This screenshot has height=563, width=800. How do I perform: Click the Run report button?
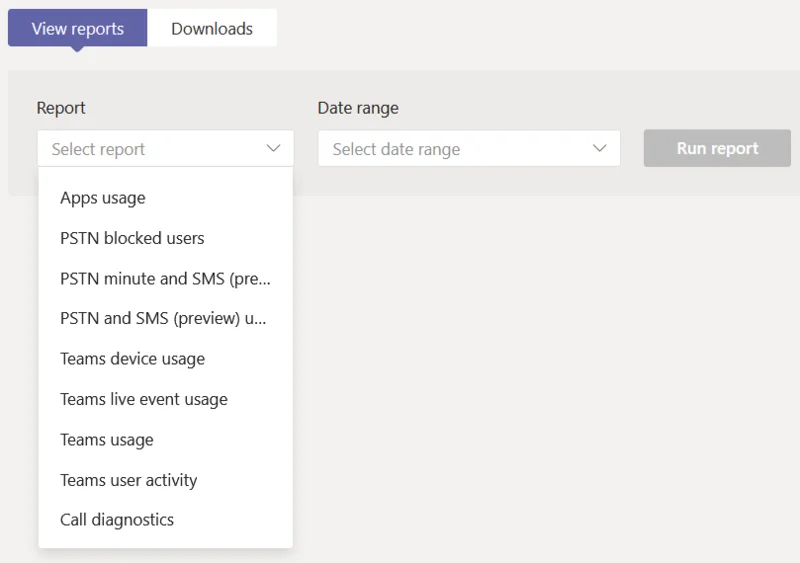(717, 148)
